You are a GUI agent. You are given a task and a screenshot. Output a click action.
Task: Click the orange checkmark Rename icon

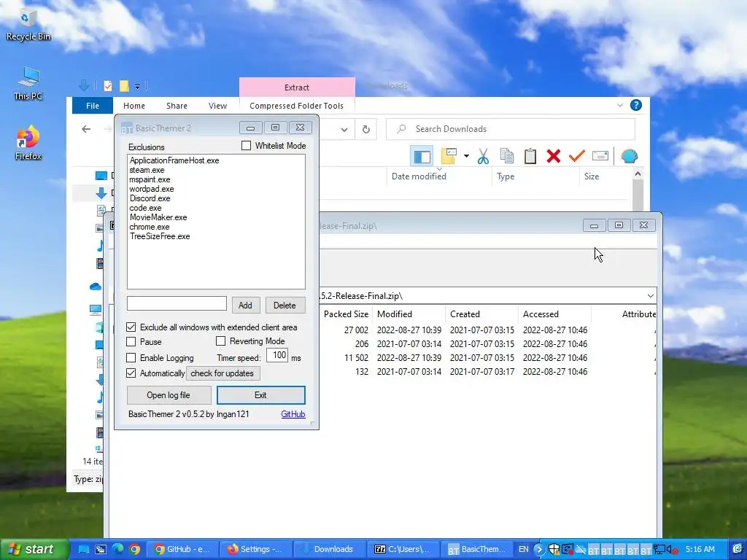[576, 156]
